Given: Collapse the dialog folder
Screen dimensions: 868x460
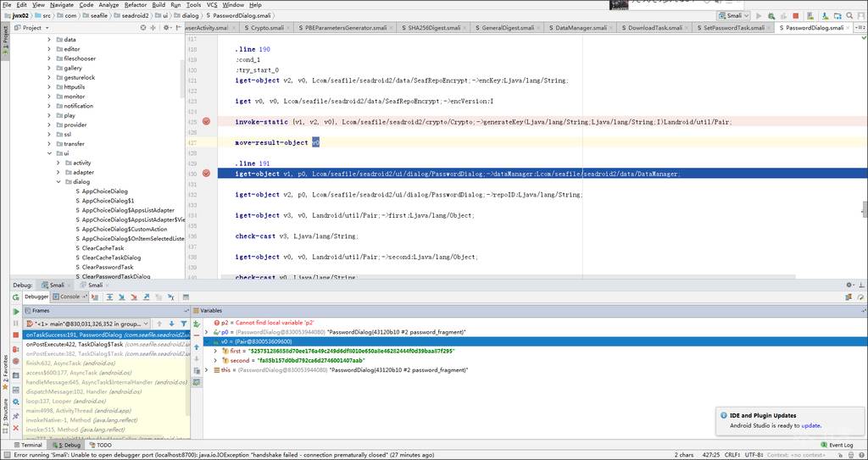Looking at the screenshot, I should (58, 181).
